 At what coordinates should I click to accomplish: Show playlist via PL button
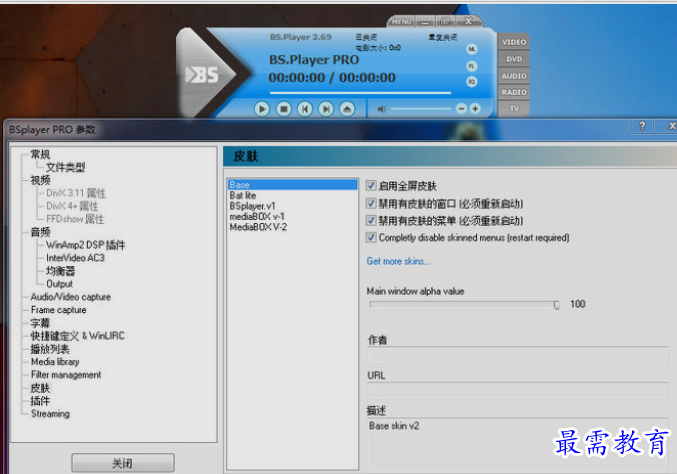[472, 66]
